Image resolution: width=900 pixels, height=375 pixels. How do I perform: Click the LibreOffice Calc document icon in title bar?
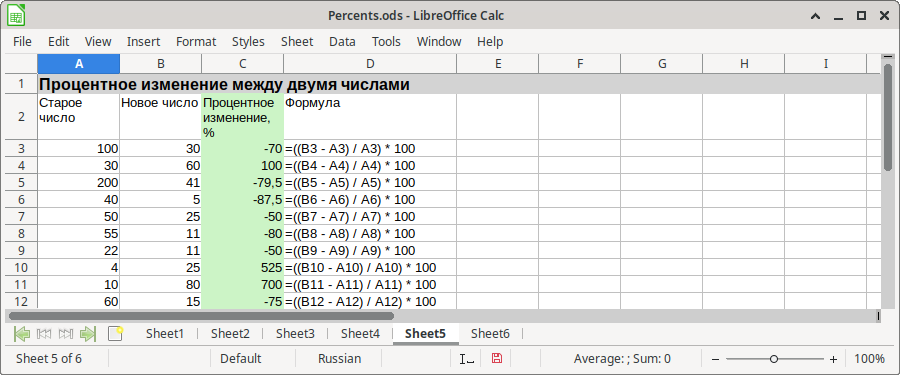(15, 16)
